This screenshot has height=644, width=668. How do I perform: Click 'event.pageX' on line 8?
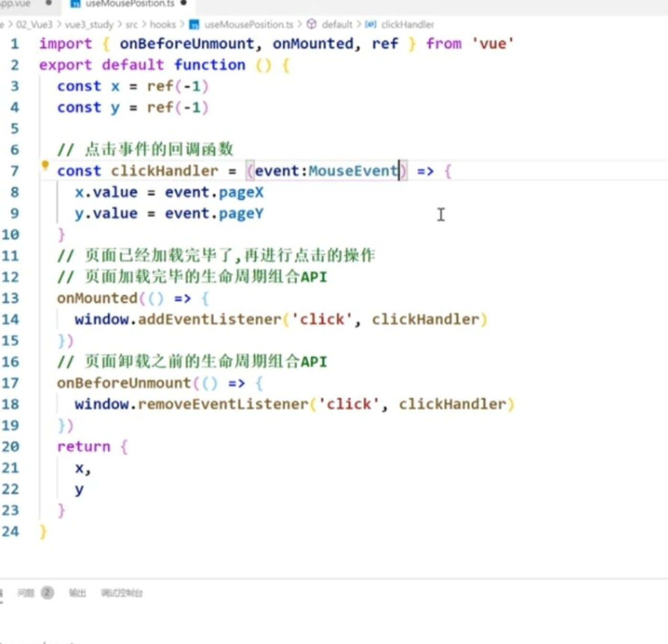coord(214,192)
